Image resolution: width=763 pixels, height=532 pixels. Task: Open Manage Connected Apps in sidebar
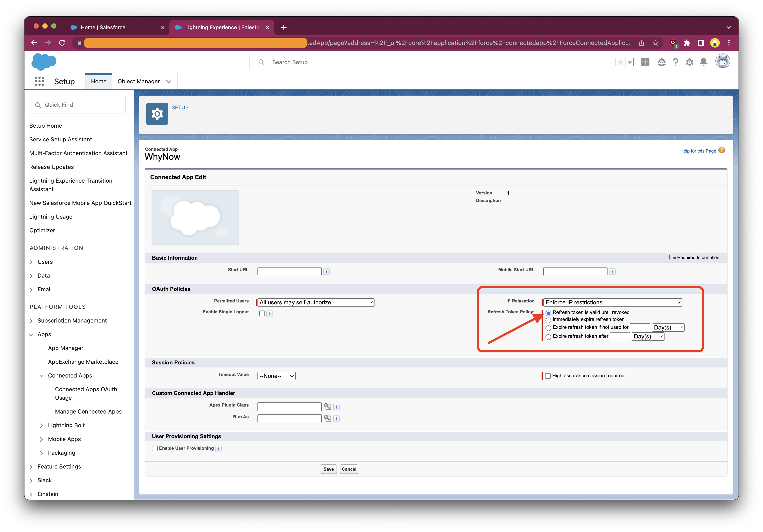88,412
